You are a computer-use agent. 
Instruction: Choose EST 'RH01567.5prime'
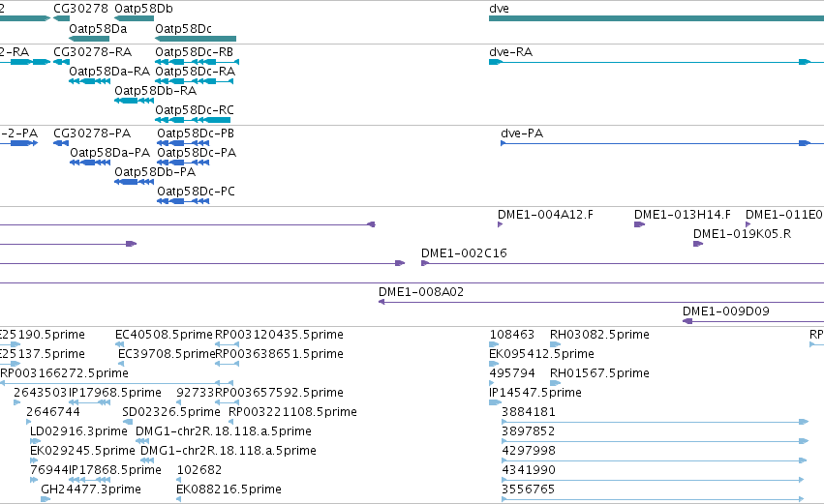point(599,373)
